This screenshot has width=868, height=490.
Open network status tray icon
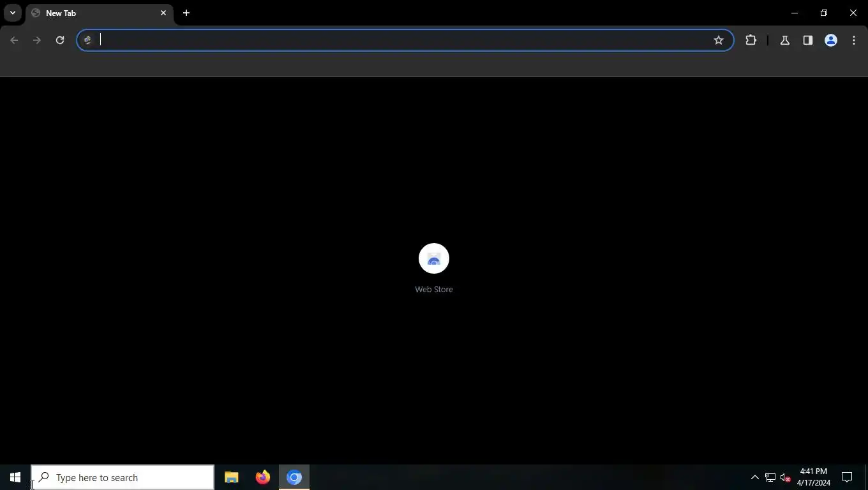pos(770,477)
